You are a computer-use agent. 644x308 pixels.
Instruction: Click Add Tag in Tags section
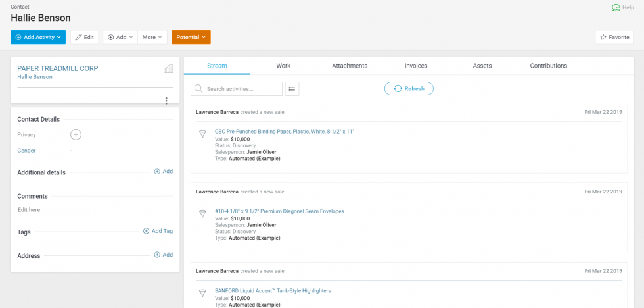pyautogui.click(x=158, y=231)
